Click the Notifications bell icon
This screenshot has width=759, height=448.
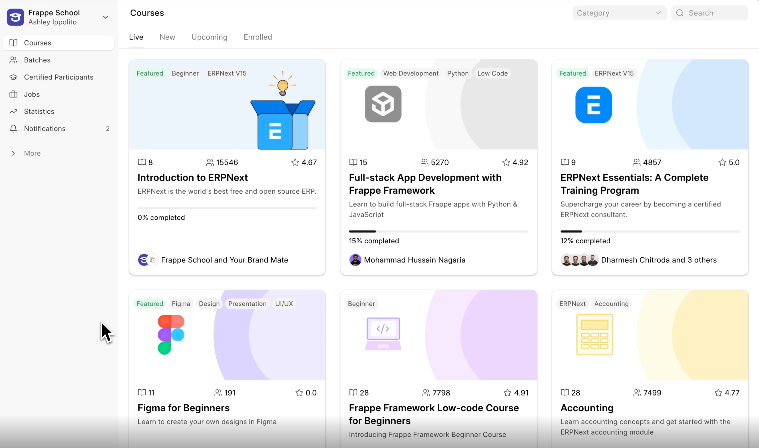13,128
